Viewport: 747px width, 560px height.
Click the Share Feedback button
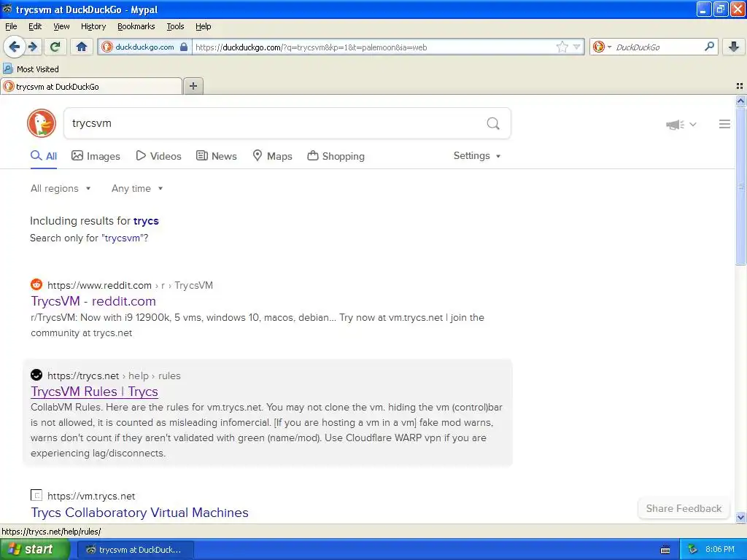click(x=684, y=508)
